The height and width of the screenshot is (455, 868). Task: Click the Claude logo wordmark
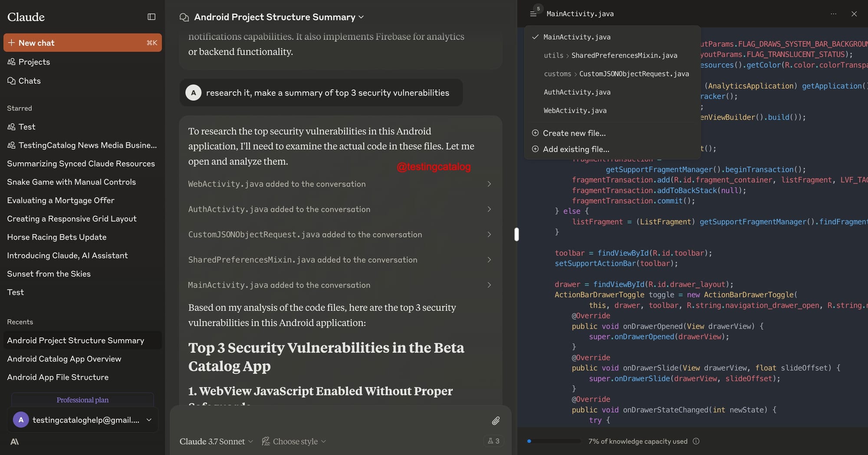point(26,17)
